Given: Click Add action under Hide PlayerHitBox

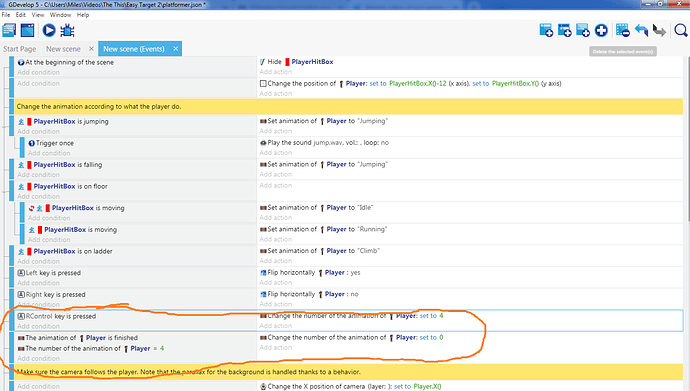Looking at the screenshot, I should pos(275,72).
